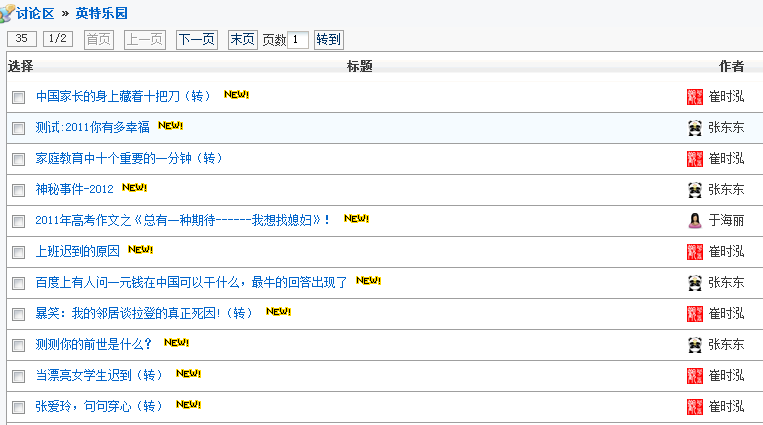Select the checkbox for 测测你的前世是什么?
The width and height of the screenshot is (763, 425).
18,346
